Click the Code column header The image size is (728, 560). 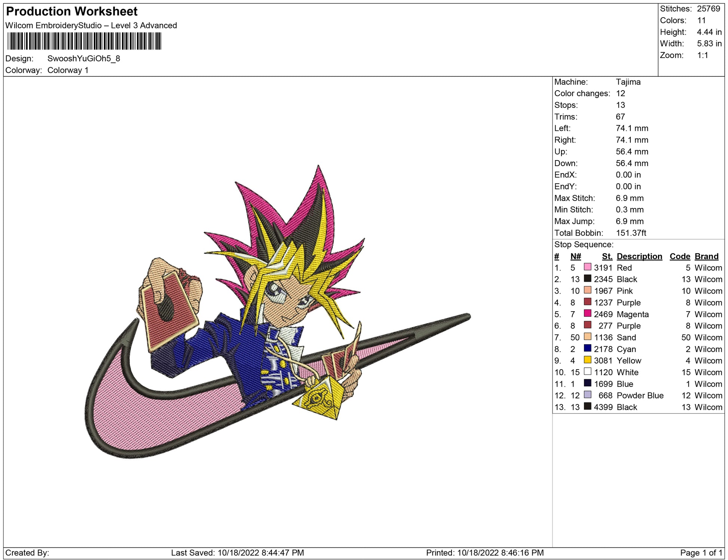tap(679, 256)
